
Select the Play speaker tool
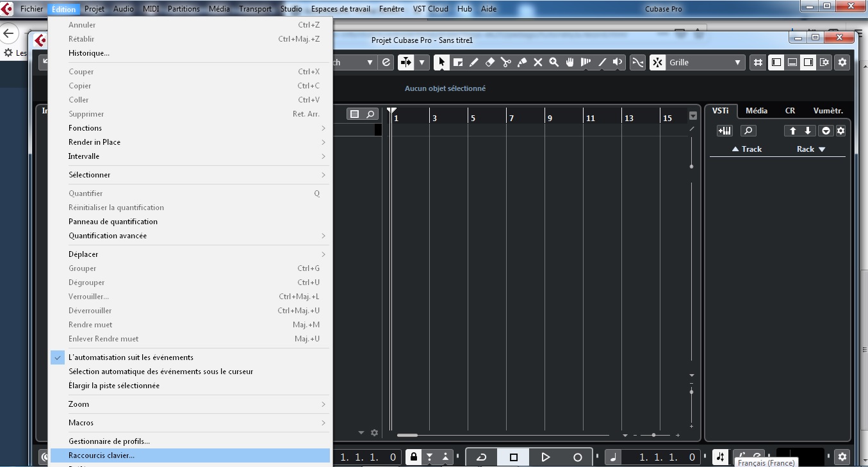(x=618, y=62)
